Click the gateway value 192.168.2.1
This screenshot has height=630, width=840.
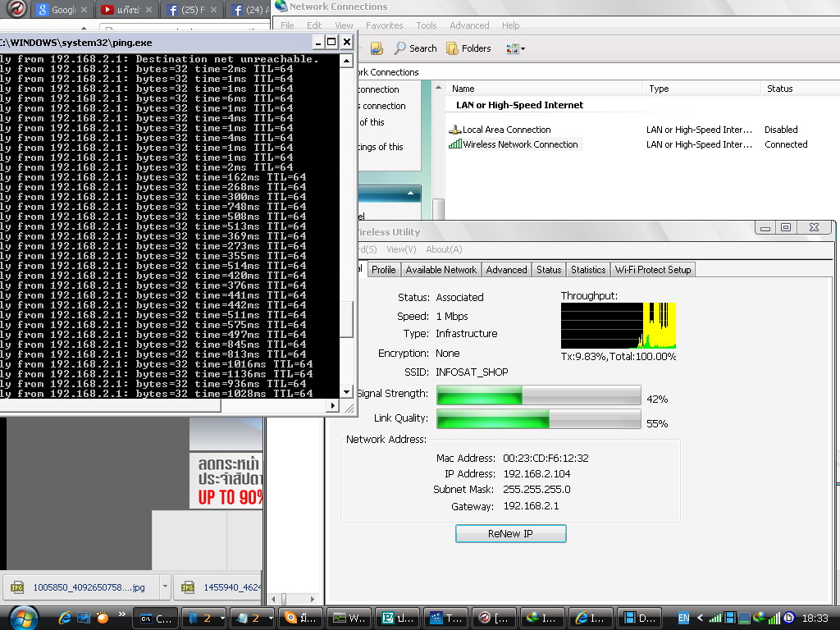(531, 505)
